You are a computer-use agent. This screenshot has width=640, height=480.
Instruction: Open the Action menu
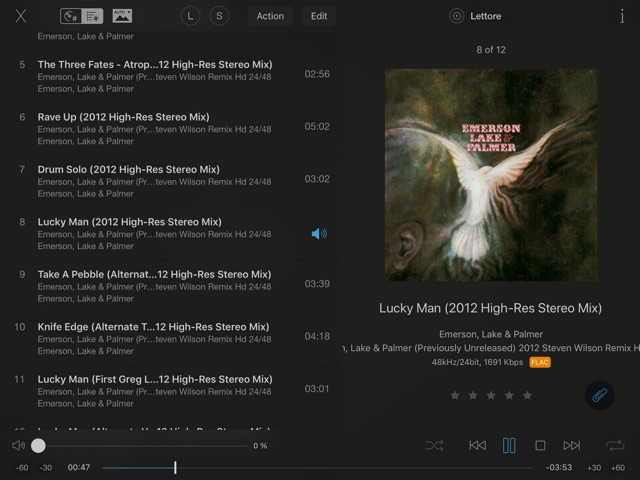(270, 16)
